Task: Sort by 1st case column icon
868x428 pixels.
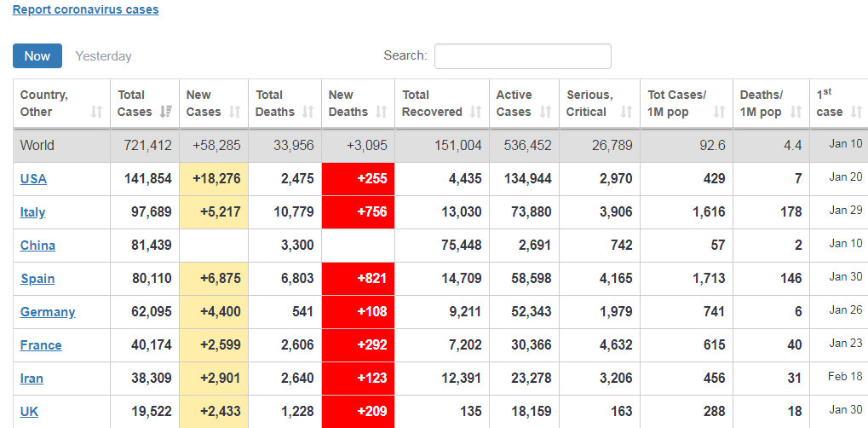Action: pyautogui.click(x=857, y=112)
